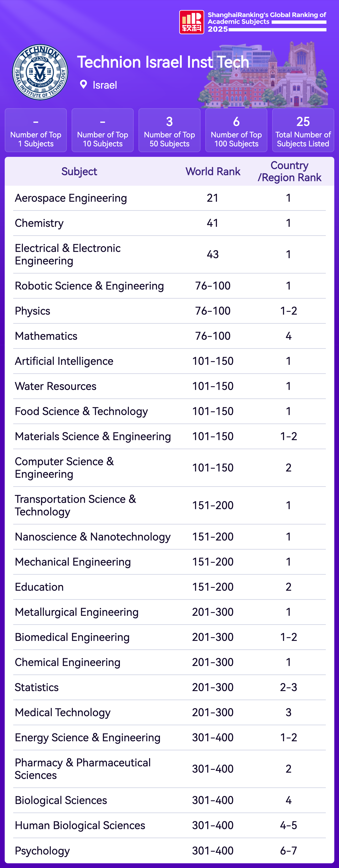Click the location pin icon beside Israel
The width and height of the screenshot is (339, 868).
click(x=83, y=85)
